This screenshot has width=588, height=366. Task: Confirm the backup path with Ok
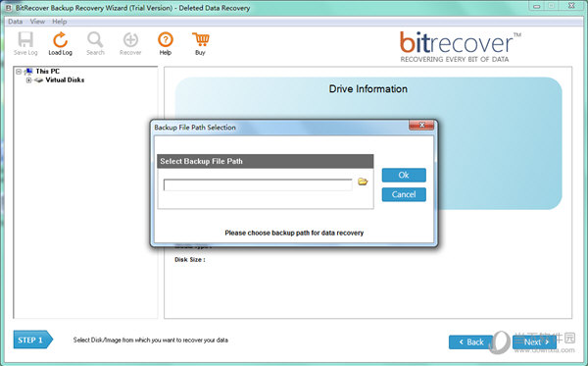point(404,175)
